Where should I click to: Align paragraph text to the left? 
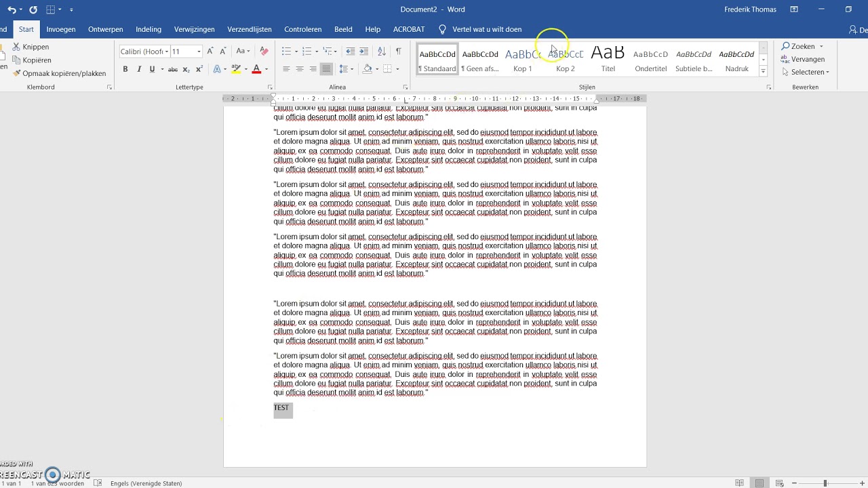click(x=286, y=69)
